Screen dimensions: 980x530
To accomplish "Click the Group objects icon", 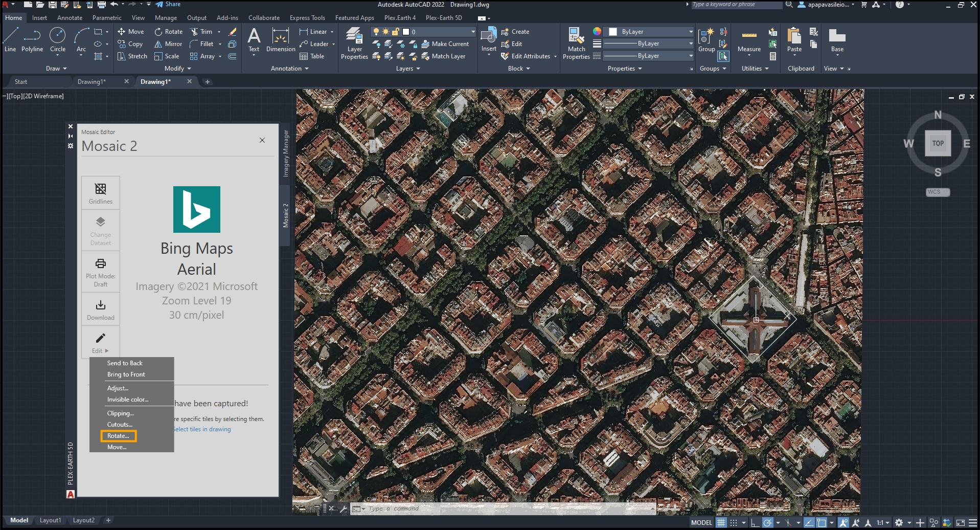I will (706, 40).
